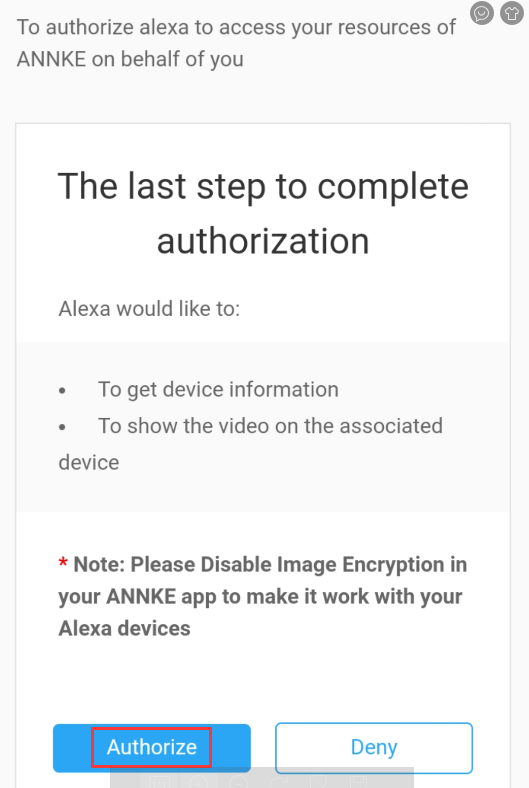Click the edit image toolbar icon
This screenshot has width=529, height=788.
[318, 782]
